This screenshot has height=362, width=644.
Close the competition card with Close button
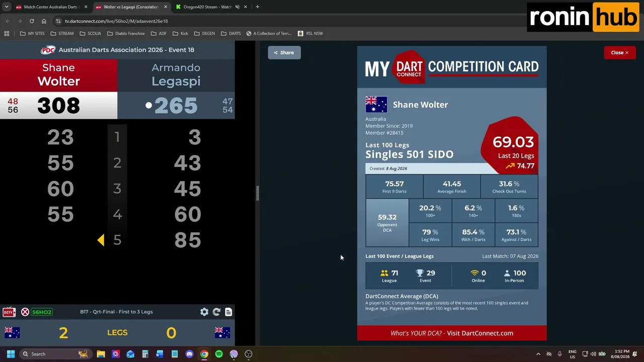tap(619, 52)
